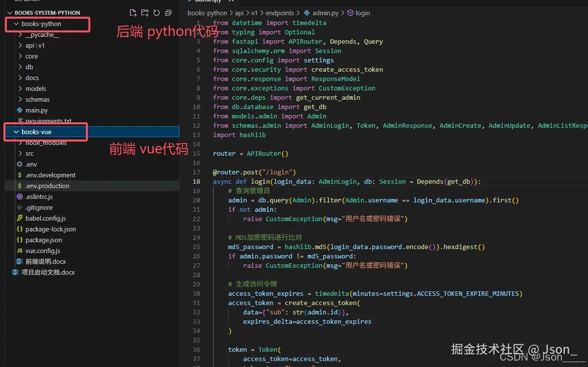Expand the api\v1 folder
This screenshot has width=588, height=367.
click(x=20, y=45)
